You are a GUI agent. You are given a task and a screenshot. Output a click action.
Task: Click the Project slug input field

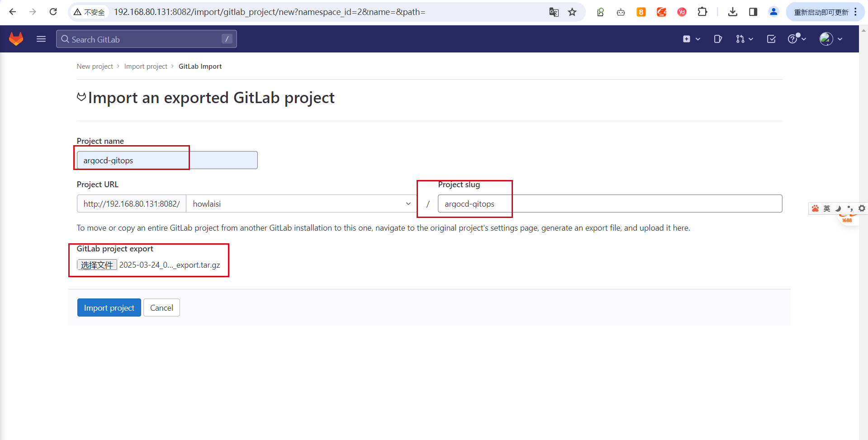click(x=609, y=203)
